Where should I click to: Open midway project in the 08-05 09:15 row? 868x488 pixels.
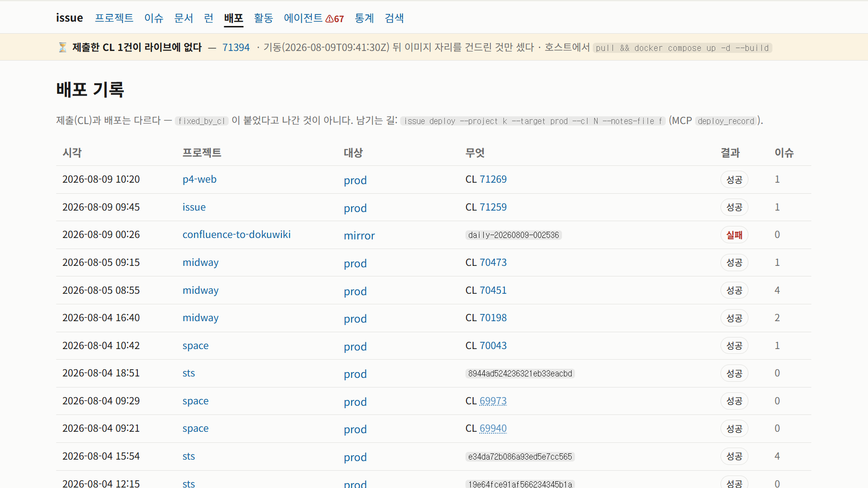(200, 263)
